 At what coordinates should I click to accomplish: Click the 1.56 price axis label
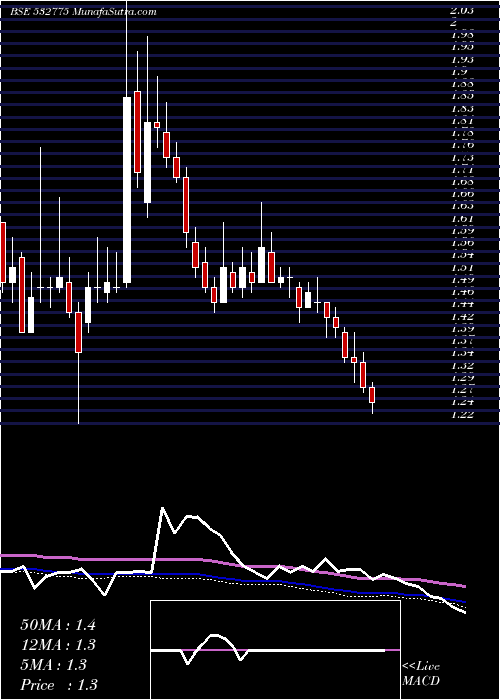point(462,243)
